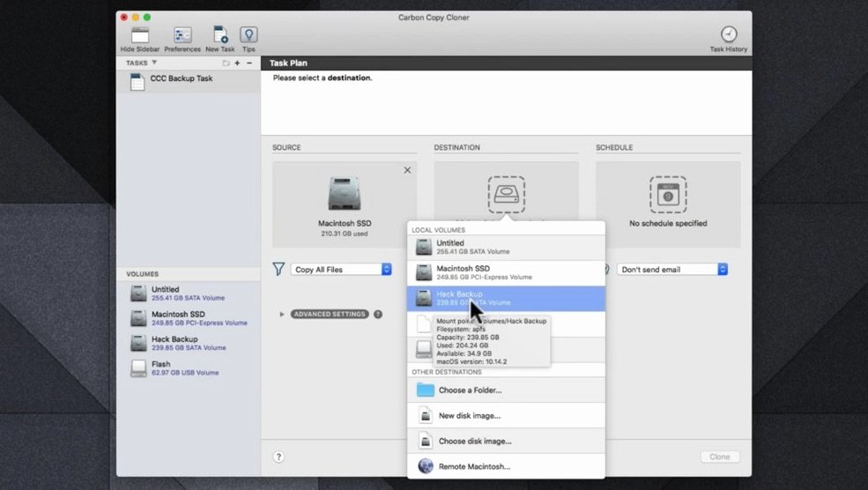This screenshot has height=490, width=868.
Task: Select Macintosh SSD in sidebar volumes
Action: click(189, 318)
